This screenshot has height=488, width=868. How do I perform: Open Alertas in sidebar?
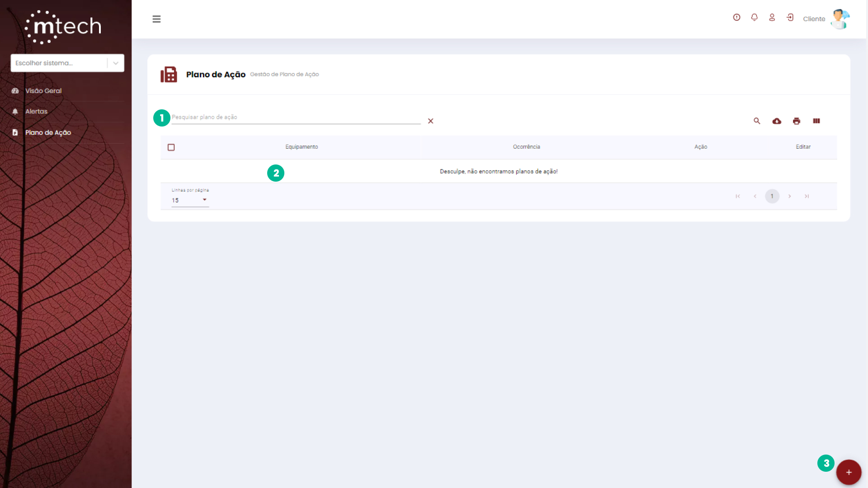(x=36, y=112)
